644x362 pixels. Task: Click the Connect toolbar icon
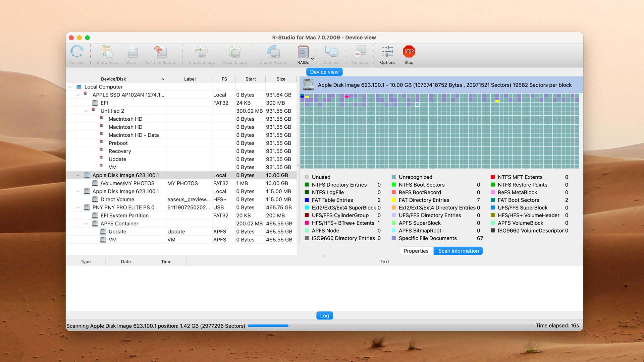tap(332, 52)
